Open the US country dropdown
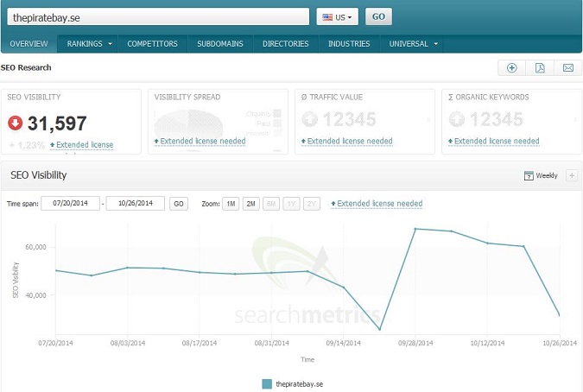The width and height of the screenshot is (583, 392). [x=337, y=17]
